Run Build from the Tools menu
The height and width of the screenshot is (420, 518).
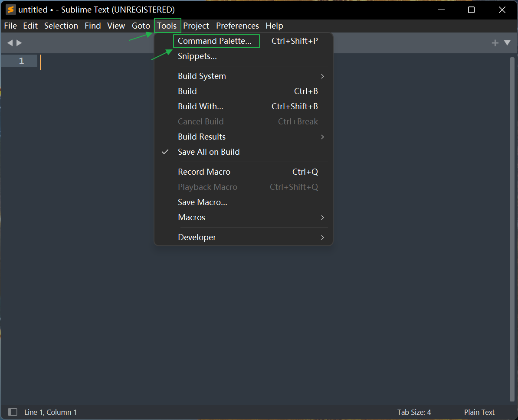[243, 91]
